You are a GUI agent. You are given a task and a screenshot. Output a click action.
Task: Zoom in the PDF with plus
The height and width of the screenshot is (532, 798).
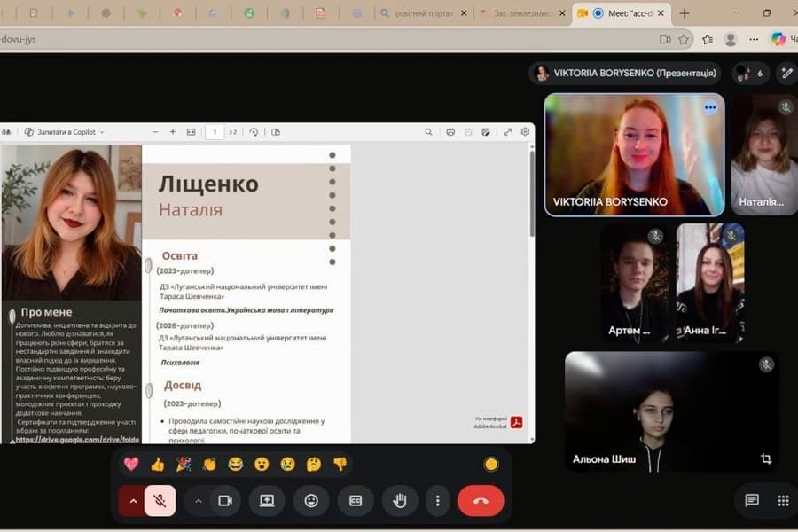173,132
